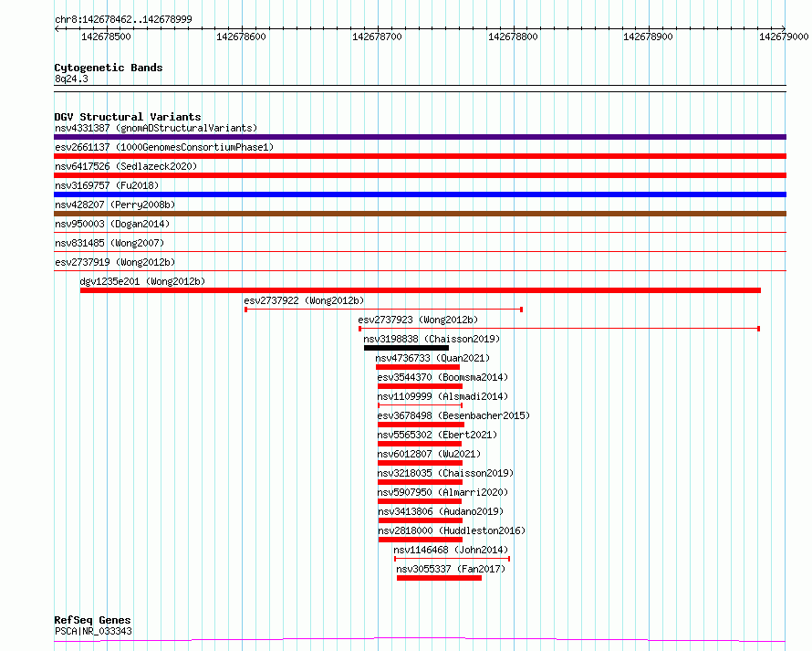The image size is (812, 651).
Task: Click the DGV Structural Variants track heading
Action: [x=128, y=117]
